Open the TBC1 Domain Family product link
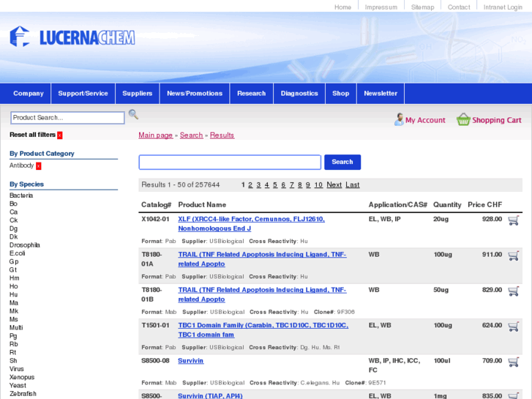Image resolution: width=532 pixels, height=399 pixels. (x=263, y=329)
